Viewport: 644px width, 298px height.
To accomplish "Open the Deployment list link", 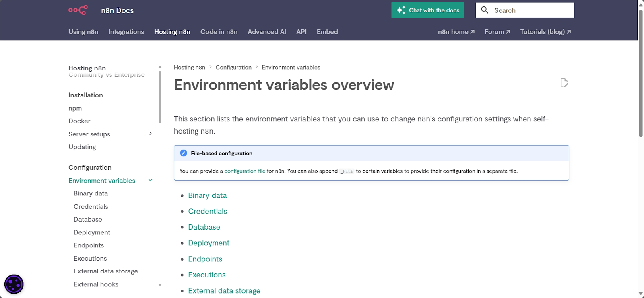I will pos(208,243).
